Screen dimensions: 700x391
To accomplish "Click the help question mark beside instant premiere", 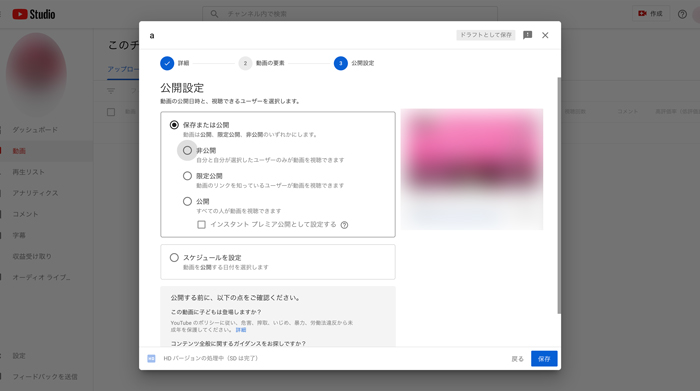I will click(x=344, y=225).
